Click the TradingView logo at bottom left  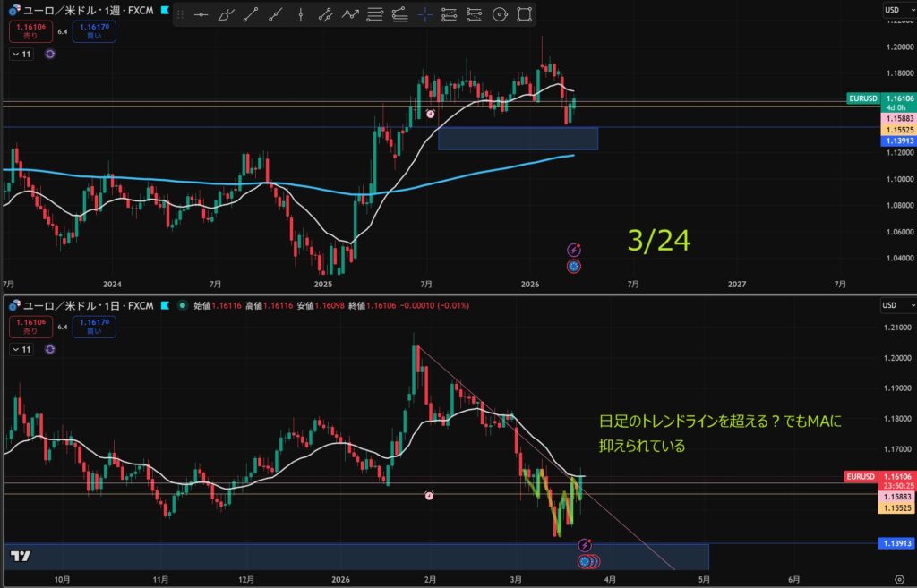tap(21, 556)
